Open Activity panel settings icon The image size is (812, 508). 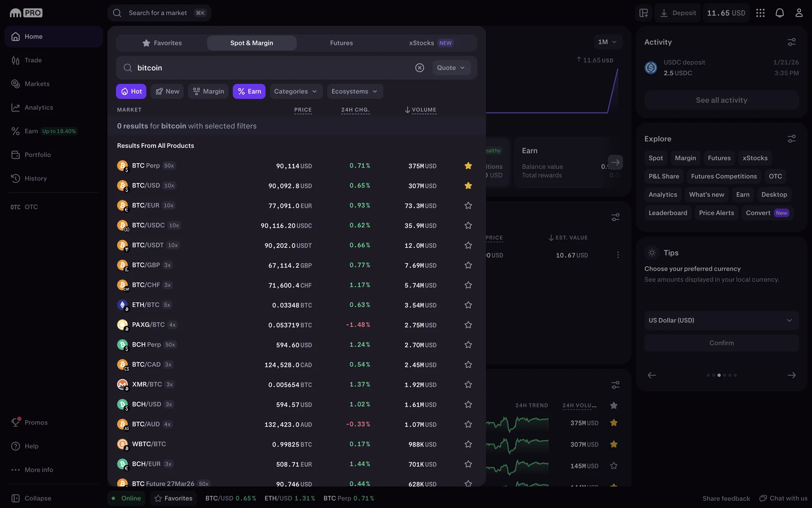791,42
